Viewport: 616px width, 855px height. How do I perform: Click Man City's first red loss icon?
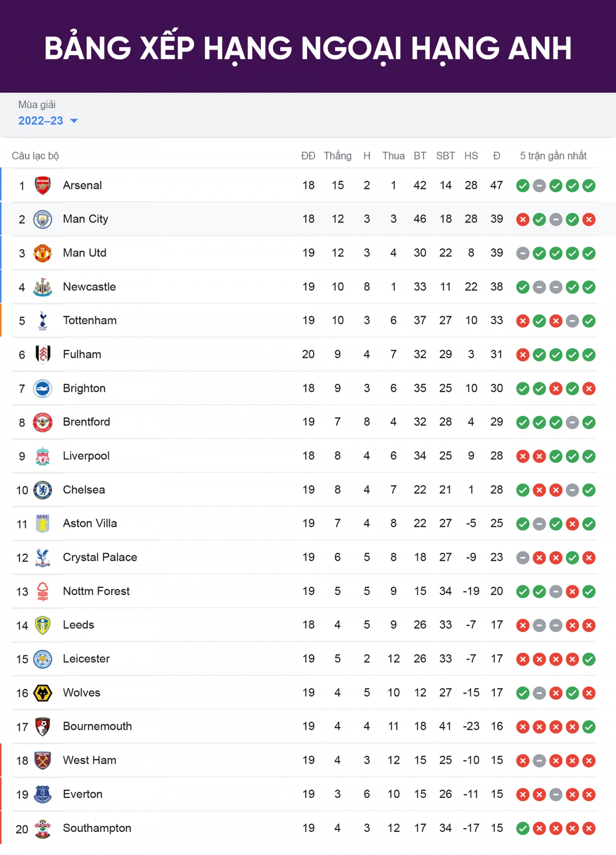[x=523, y=220]
